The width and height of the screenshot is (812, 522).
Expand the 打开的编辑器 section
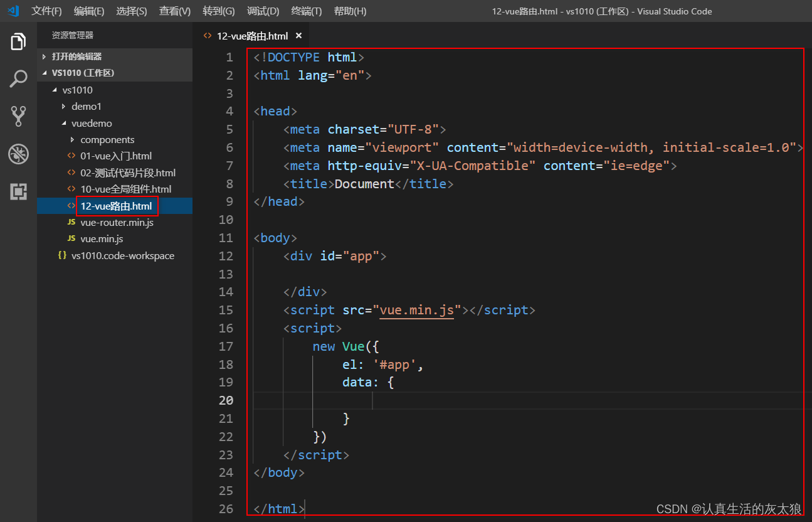45,56
